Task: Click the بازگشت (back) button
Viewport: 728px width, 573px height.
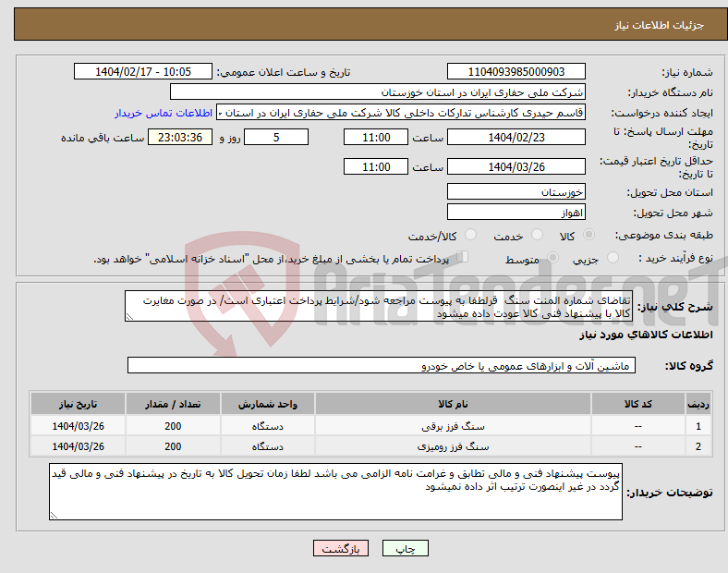Action: point(341,548)
